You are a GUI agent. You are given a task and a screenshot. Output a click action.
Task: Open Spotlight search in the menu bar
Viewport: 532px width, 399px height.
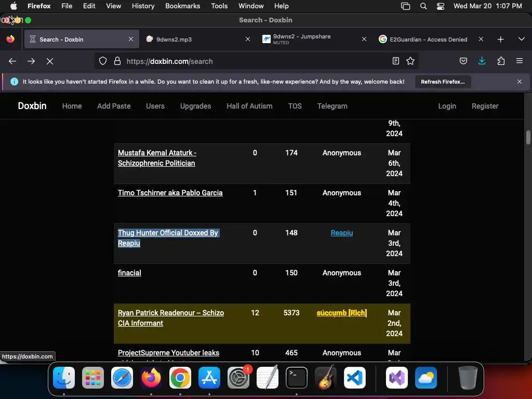[423, 6]
